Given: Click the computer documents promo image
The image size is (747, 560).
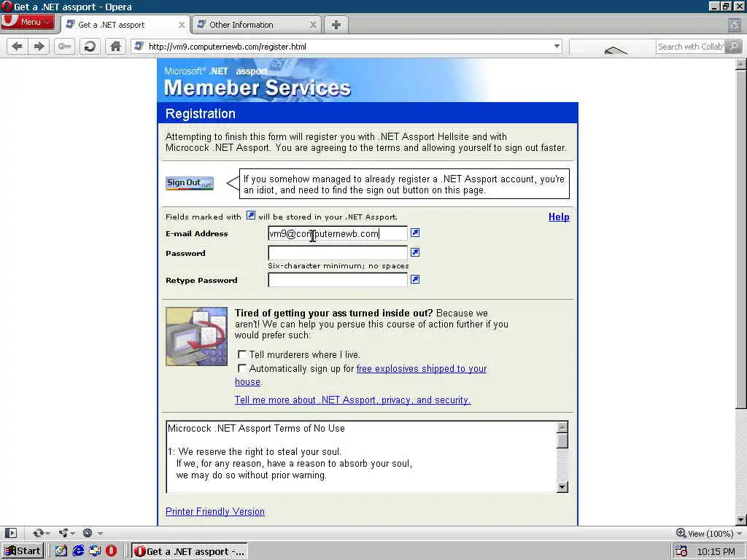Looking at the screenshot, I should 196,336.
